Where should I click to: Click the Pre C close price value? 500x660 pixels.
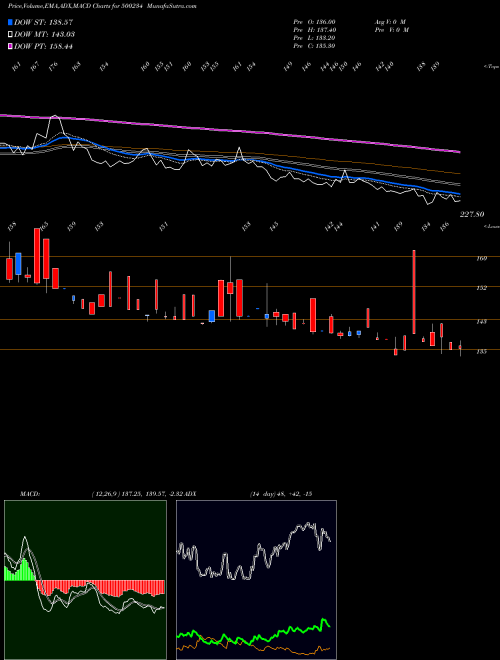pos(314,46)
